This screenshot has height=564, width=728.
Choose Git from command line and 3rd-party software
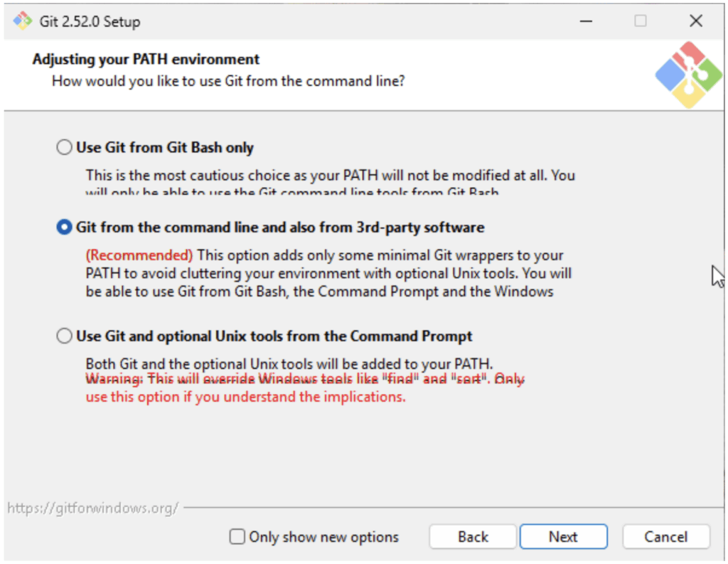[x=65, y=228]
